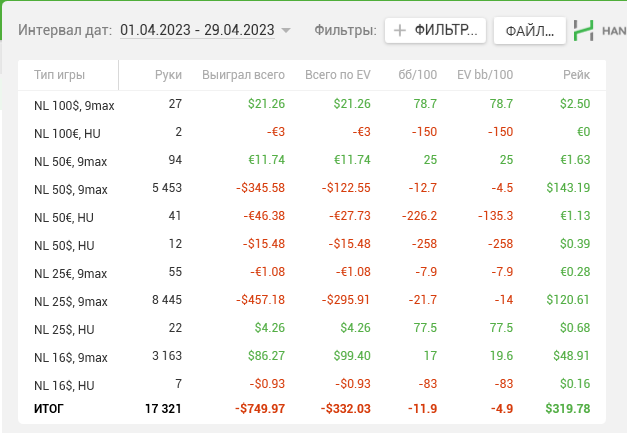Sort by EV bb/100 column header
Viewport: 627px width, 433px height.
pyautogui.click(x=484, y=75)
